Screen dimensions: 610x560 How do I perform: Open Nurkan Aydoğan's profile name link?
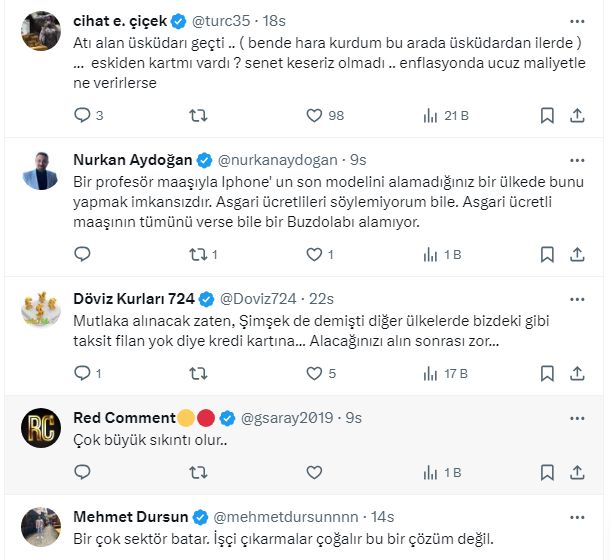point(133,159)
